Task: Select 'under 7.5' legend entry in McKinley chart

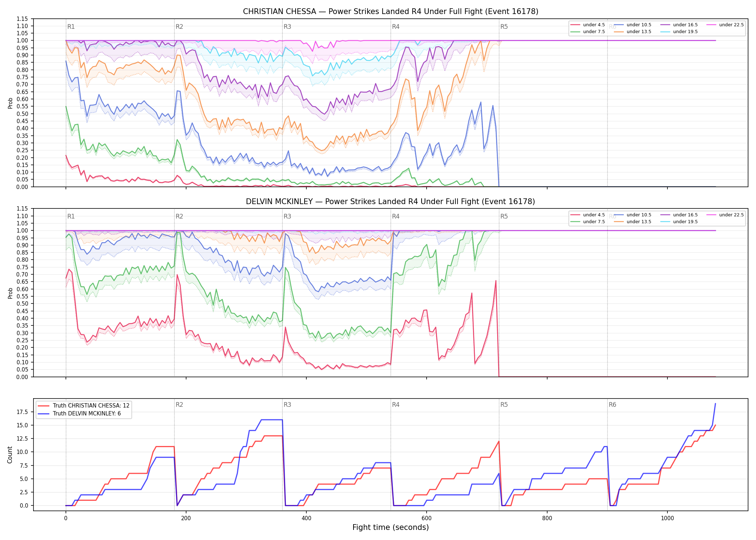Action: [x=588, y=222]
